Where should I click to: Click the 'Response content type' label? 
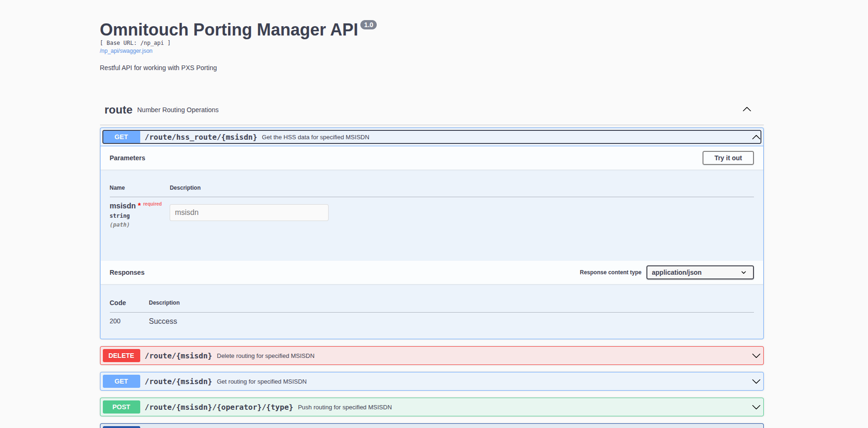(610, 272)
